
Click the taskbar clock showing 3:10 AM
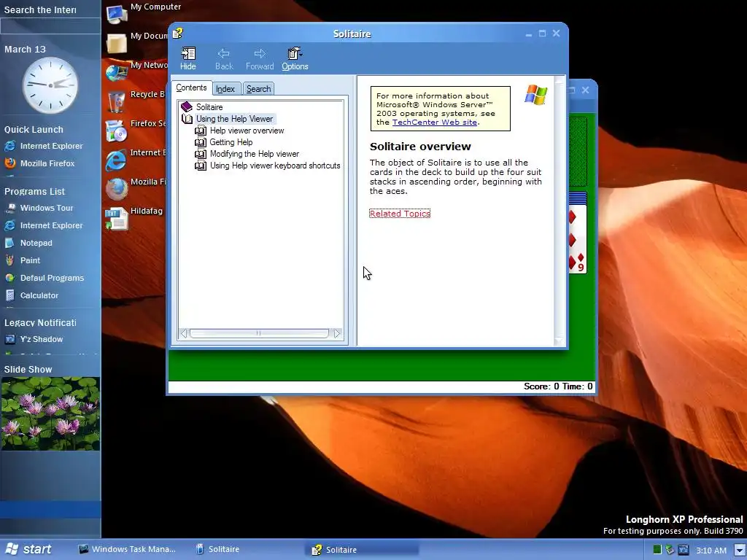click(711, 551)
